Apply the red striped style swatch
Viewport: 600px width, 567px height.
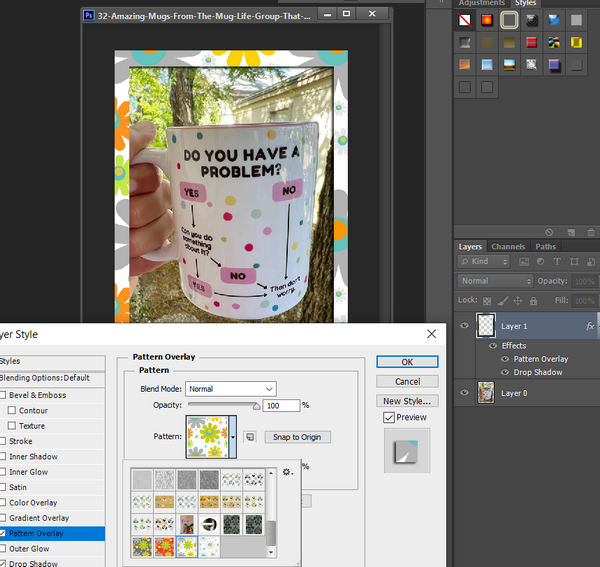click(x=532, y=42)
